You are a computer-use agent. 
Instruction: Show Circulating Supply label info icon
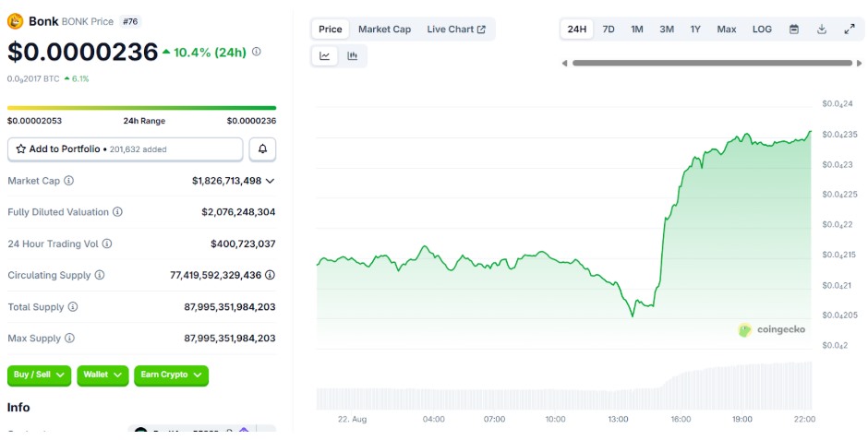tap(100, 275)
